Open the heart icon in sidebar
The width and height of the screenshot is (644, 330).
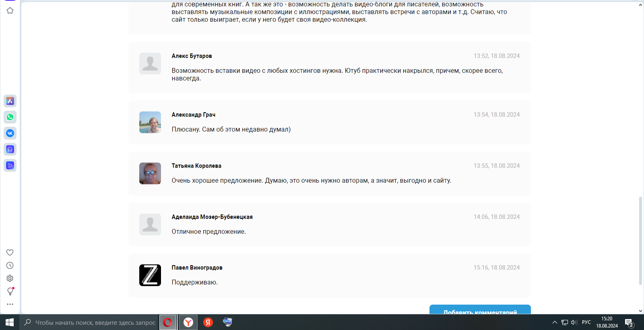click(x=10, y=252)
